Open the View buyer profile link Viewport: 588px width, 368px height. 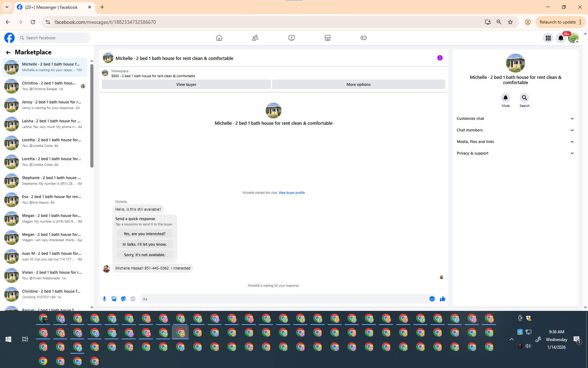[292, 193]
